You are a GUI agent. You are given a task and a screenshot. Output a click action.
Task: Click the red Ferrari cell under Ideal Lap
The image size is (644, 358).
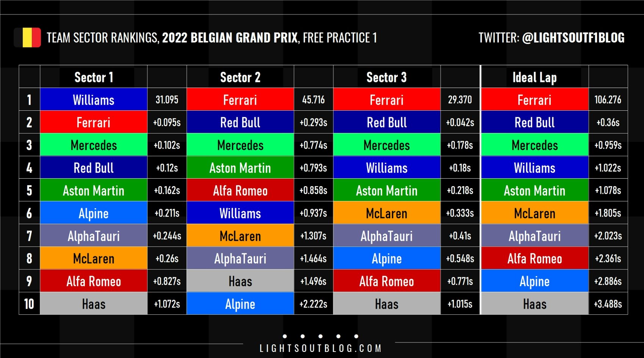point(534,100)
